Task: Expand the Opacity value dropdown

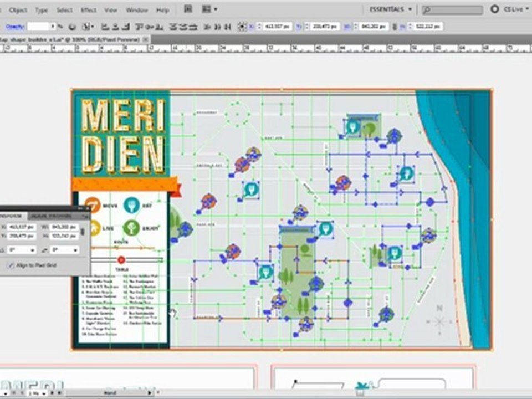Action: tap(53, 27)
